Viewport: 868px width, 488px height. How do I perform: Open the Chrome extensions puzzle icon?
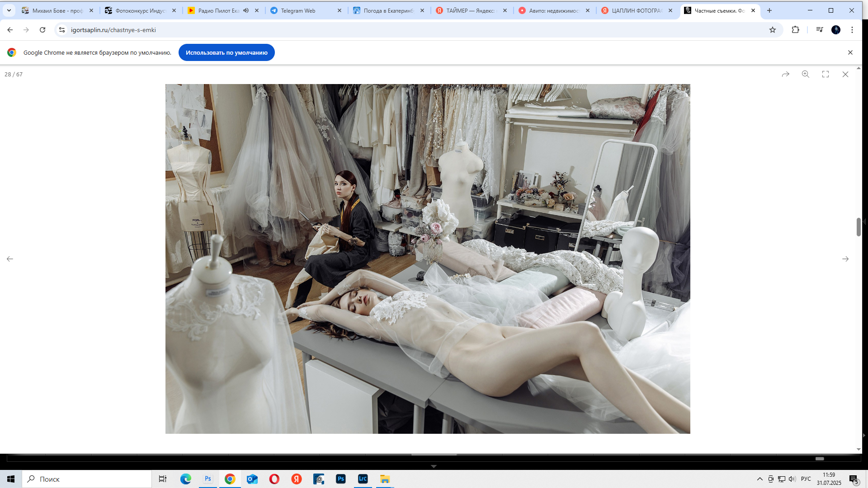[x=796, y=30]
